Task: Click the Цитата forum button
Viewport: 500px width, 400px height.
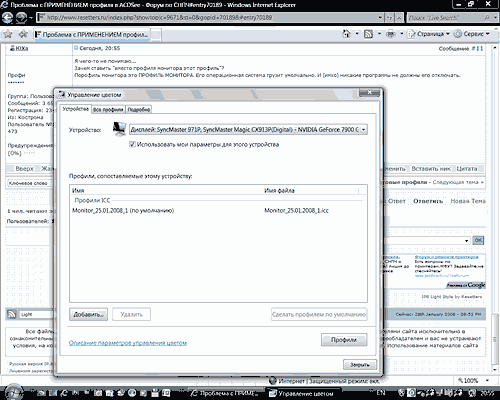Action: [x=467, y=169]
